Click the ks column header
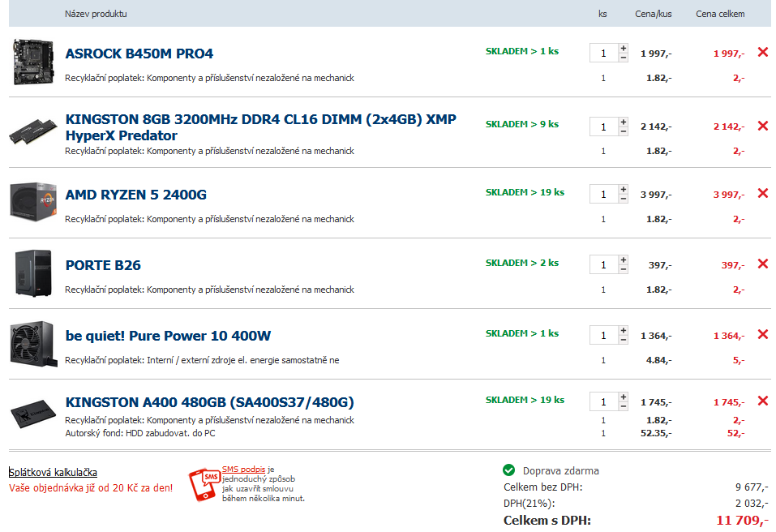Viewport: 776px width, 532px height. [602, 14]
